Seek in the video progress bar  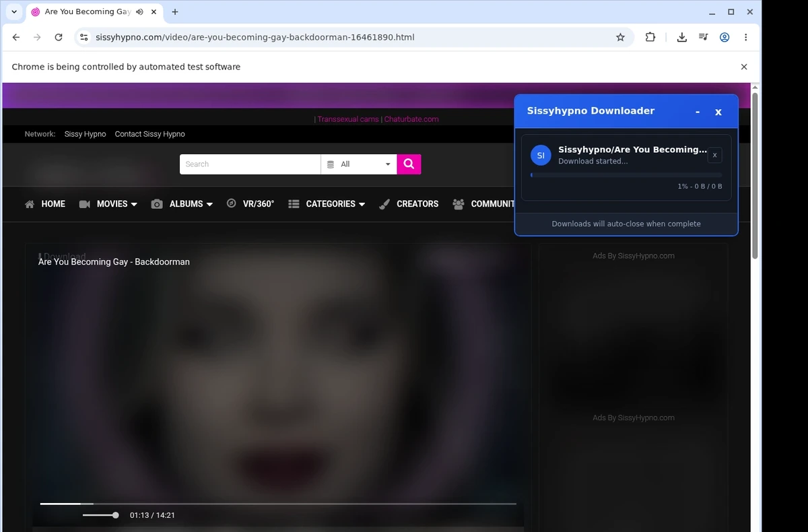pos(278,504)
